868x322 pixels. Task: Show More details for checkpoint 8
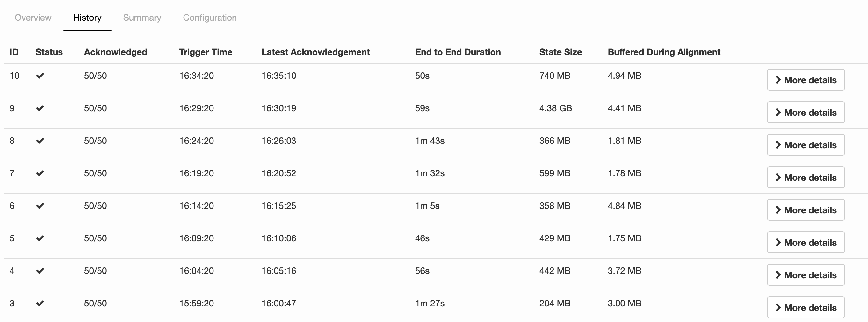[805, 145]
